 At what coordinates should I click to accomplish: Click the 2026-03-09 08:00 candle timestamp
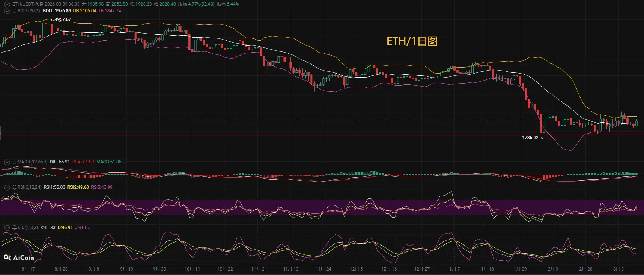tap(62, 4)
